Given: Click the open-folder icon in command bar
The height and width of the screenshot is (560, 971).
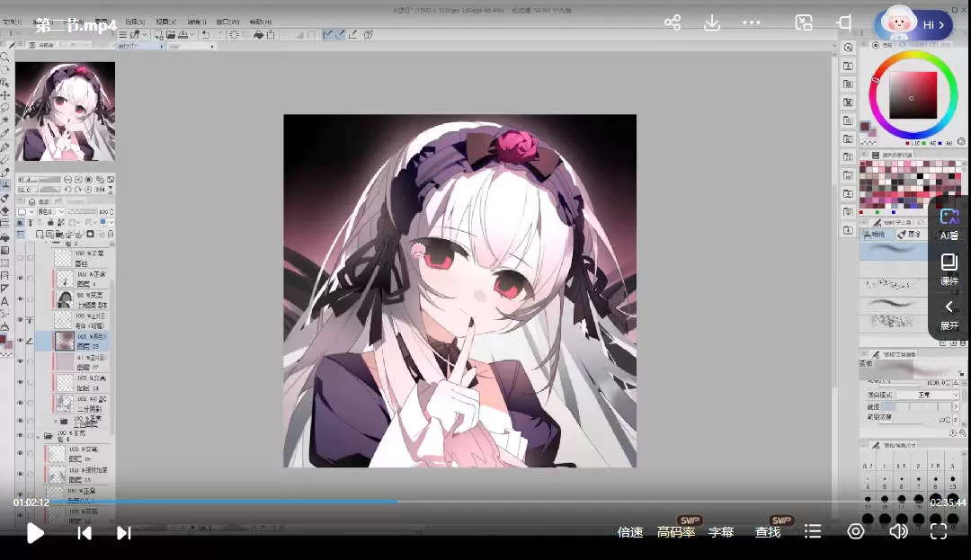Looking at the screenshot, I should pyautogui.click(x=170, y=35).
